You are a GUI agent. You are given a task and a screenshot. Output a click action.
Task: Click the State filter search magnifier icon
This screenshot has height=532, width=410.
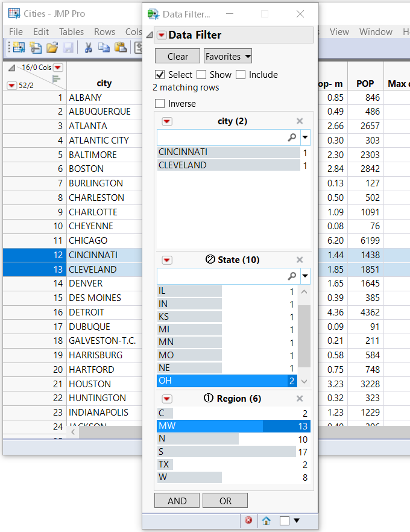(x=292, y=276)
